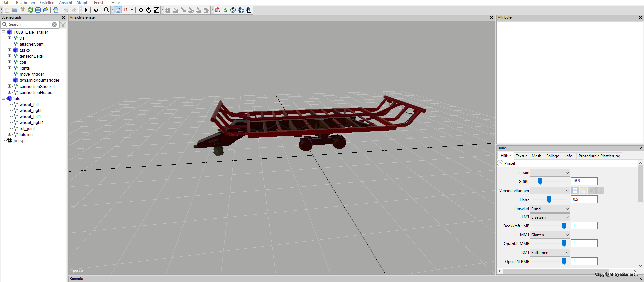The height and width of the screenshot is (282, 644).
Task: Click the eye icon in the toolbar
Action: tap(96, 10)
